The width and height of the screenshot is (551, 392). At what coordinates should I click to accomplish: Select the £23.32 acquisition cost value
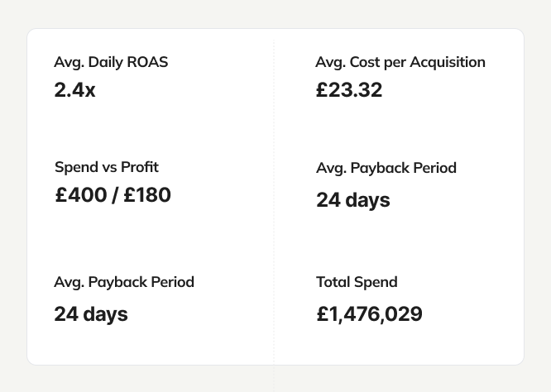click(x=349, y=90)
